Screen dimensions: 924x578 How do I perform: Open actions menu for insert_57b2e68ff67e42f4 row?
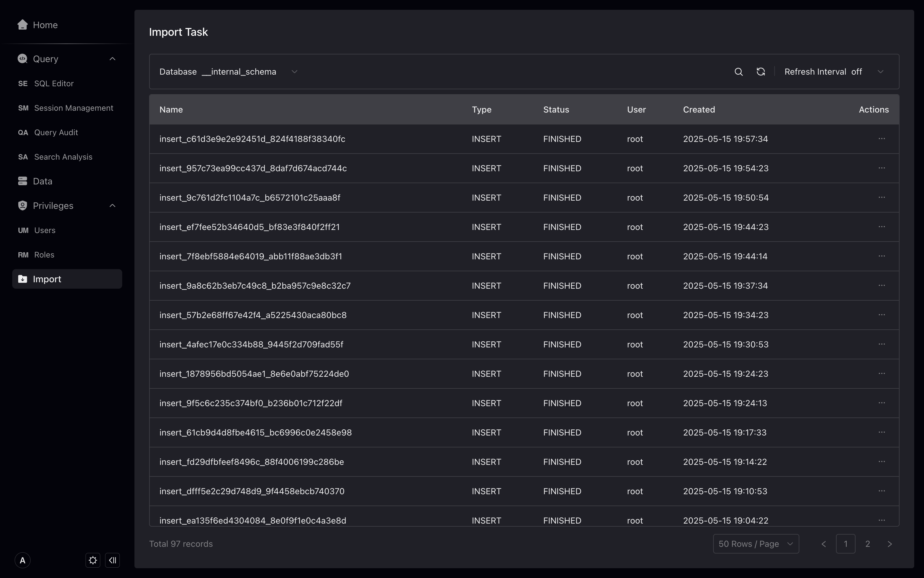click(882, 315)
